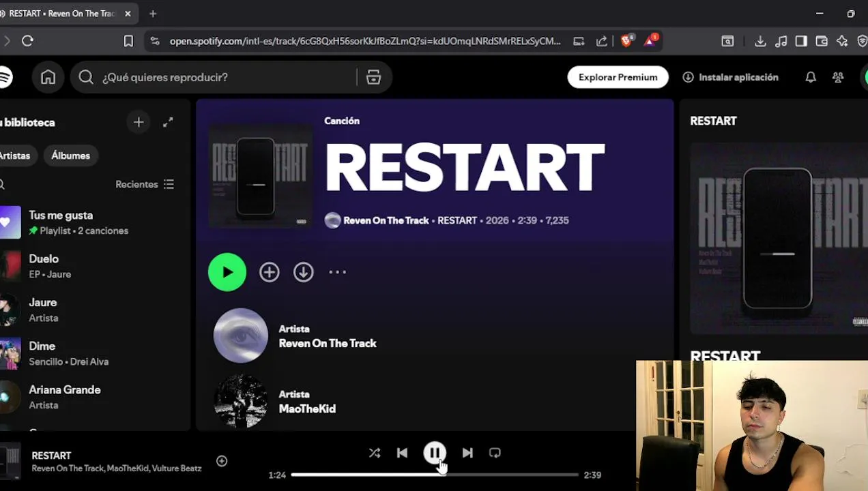Open Duelo EP in library
The width and height of the screenshot is (868, 491).
tap(92, 266)
